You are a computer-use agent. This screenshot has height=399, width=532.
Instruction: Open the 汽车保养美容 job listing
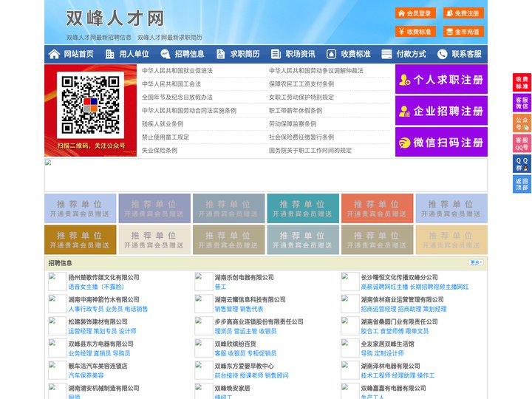point(86,375)
